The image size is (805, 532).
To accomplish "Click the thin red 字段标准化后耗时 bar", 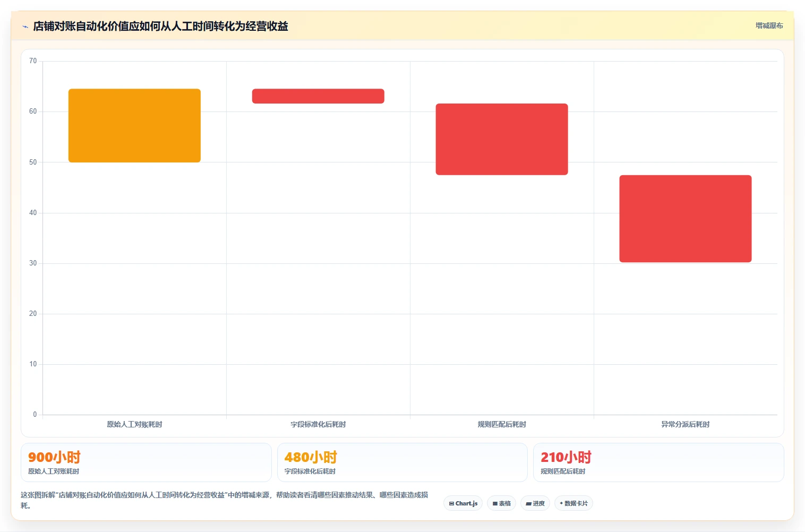I will 318,96.
